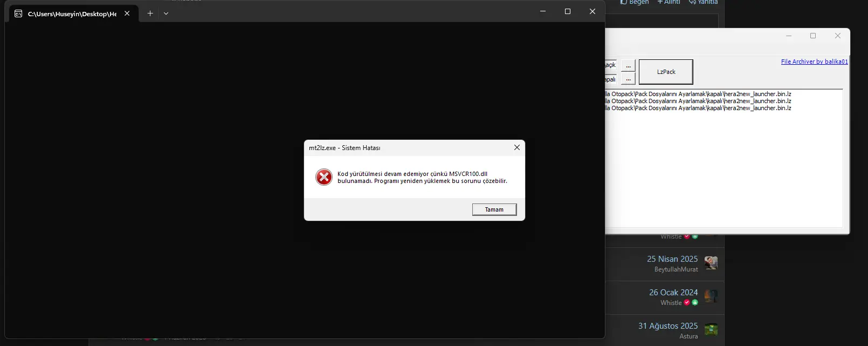Open File Archiver by balika01 link
This screenshot has width=868, height=346.
[814, 62]
